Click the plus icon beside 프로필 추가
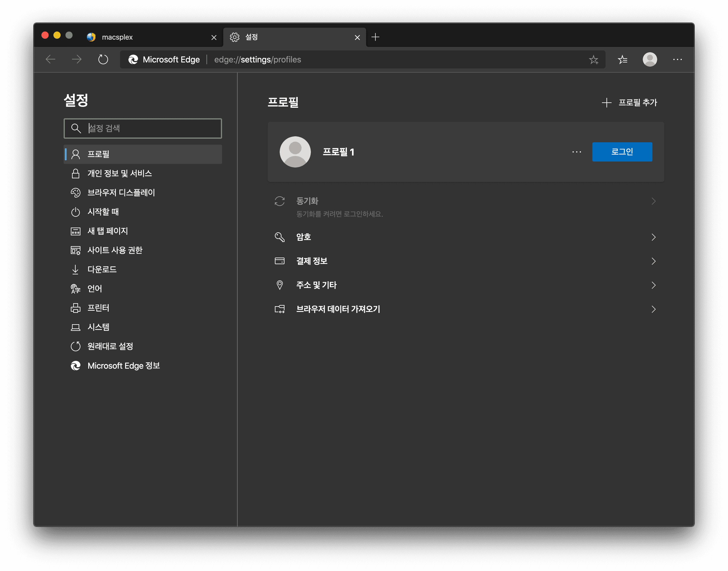This screenshot has height=571, width=728. [x=606, y=103]
